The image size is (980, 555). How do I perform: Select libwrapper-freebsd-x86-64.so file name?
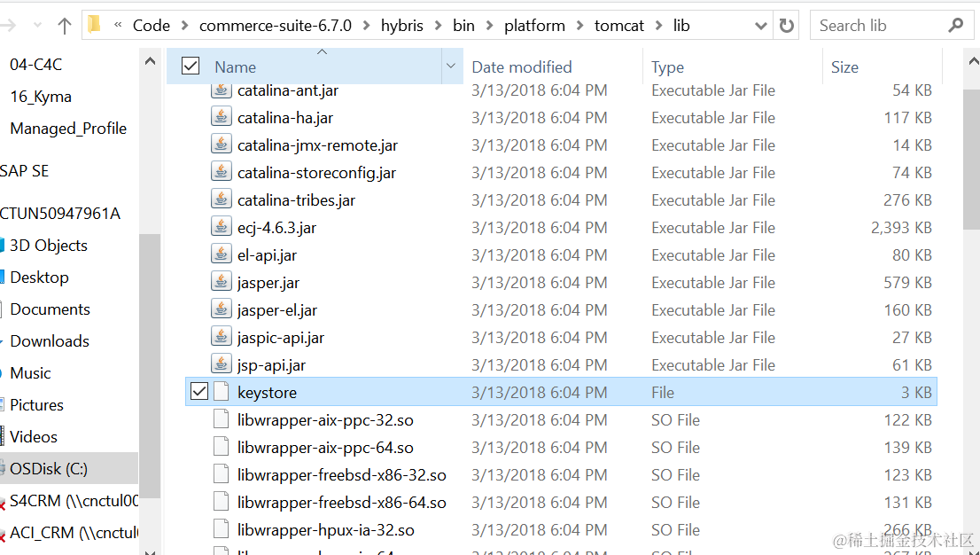(x=342, y=503)
